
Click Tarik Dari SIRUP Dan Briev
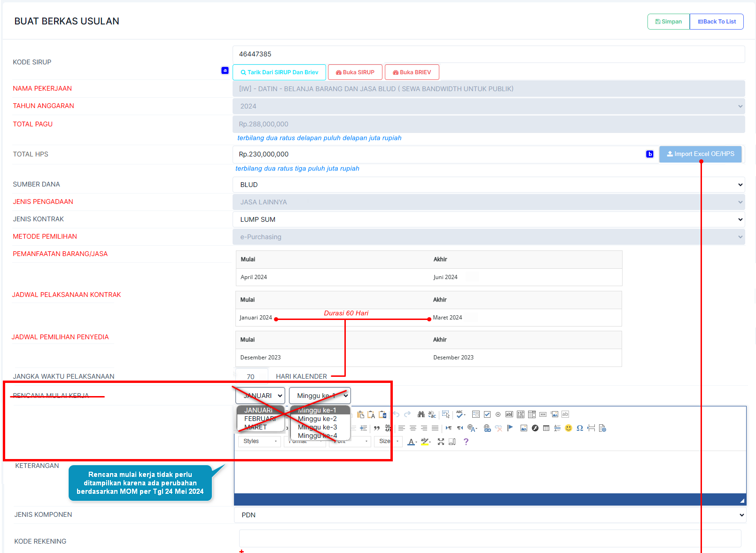click(x=280, y=72)
